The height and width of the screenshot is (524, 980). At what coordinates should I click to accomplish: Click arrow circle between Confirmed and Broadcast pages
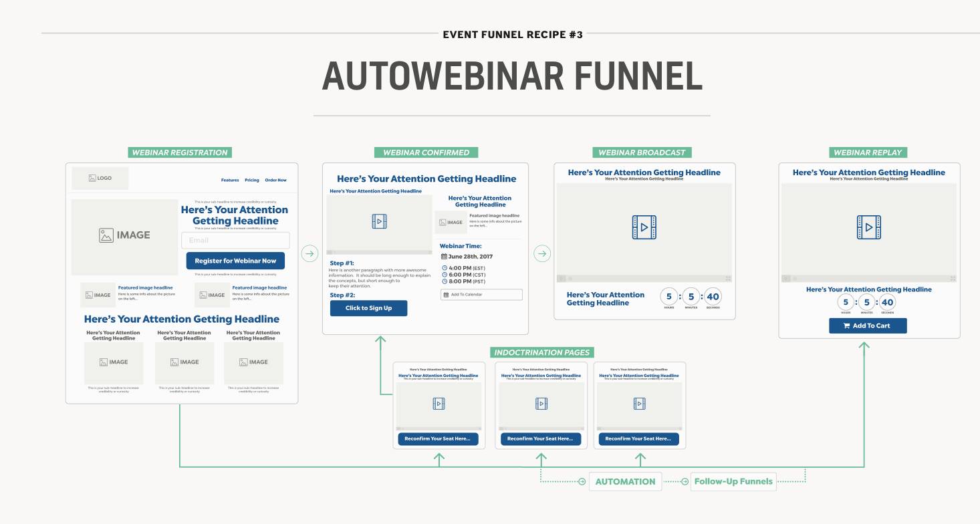(542, 253)
